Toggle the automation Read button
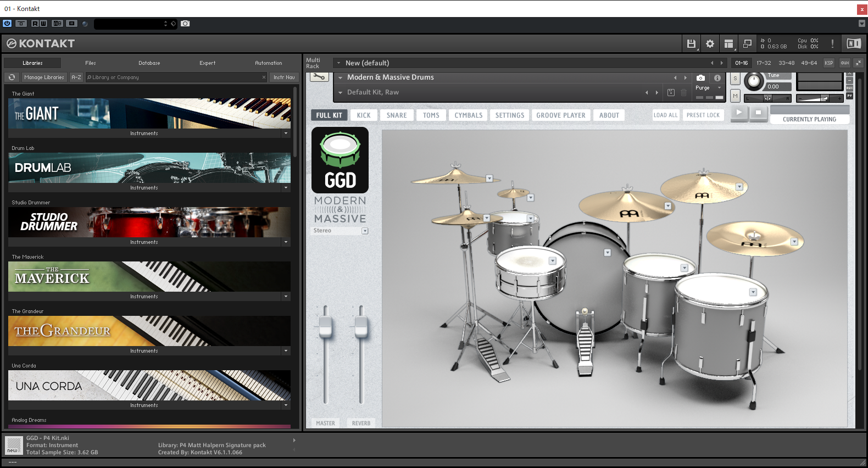 click(x=35, y=24)
